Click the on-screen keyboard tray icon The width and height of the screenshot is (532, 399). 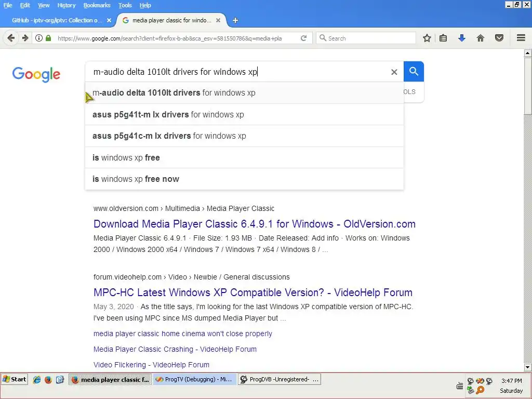click(460, 386)
